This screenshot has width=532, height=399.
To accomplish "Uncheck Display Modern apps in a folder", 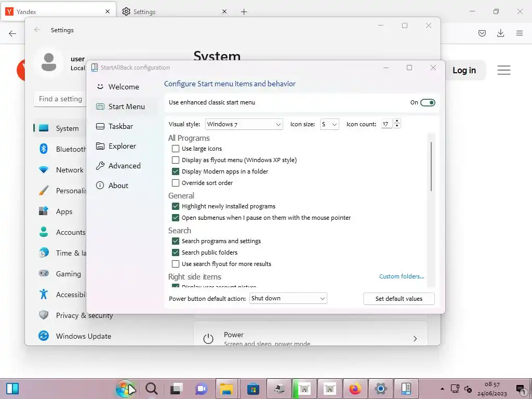I will point(176,171).
